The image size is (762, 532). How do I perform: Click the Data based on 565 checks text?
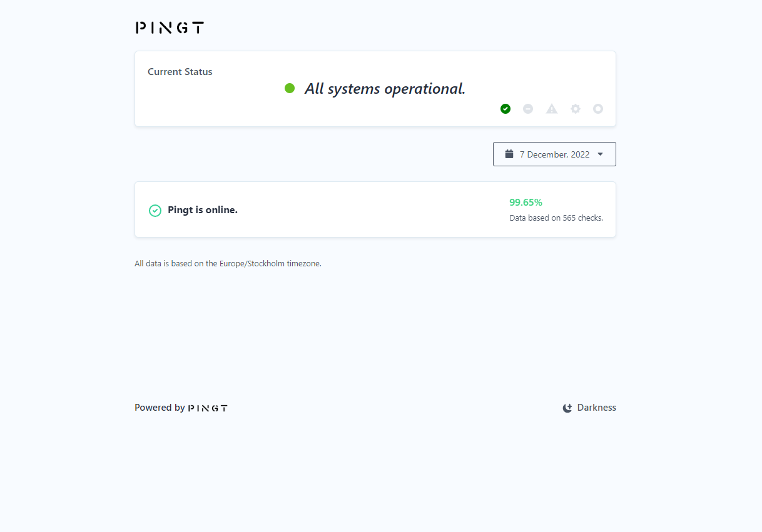point(556,218)
